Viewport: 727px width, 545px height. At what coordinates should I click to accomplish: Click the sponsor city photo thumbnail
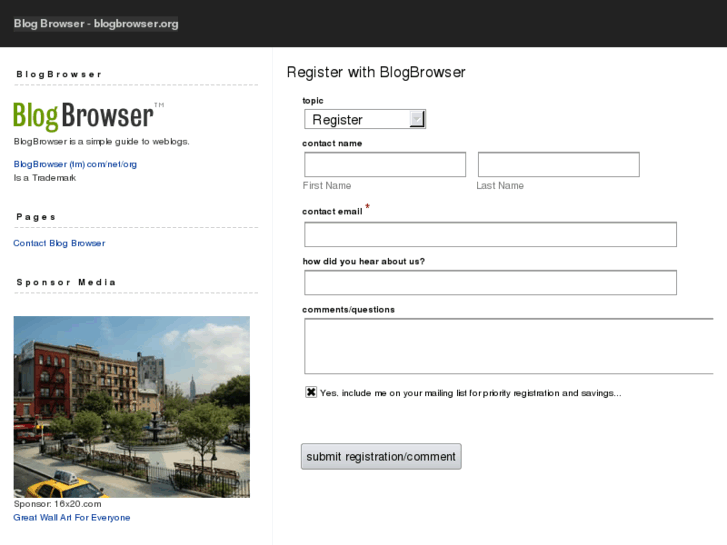(132, 407)
